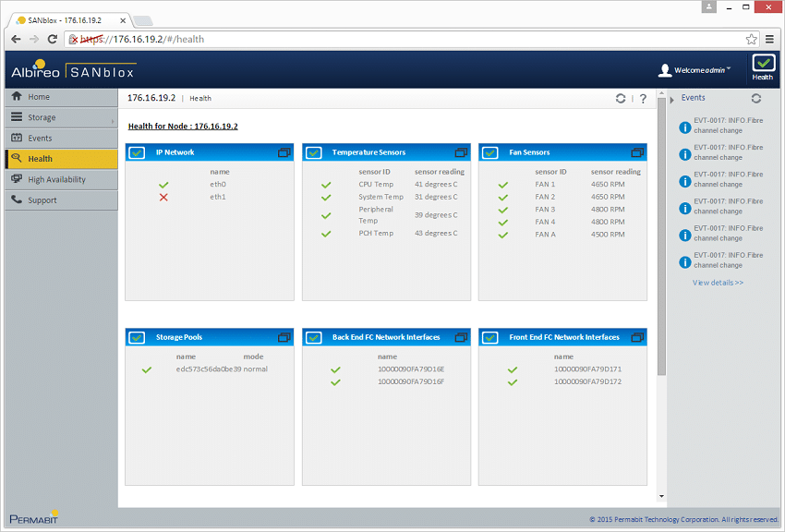Maximize the Temperature Sensors panel
Viewport: 785px width, 532px height.
[461, 152]
